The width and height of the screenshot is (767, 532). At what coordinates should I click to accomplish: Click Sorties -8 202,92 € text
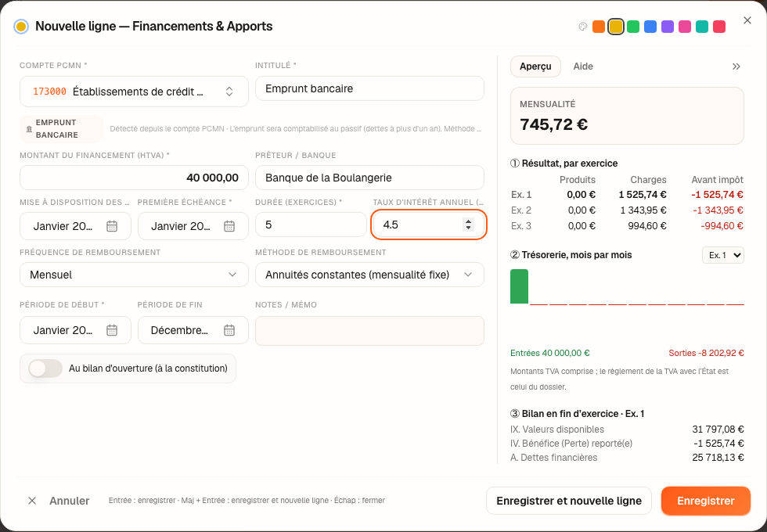click(706, 353)
